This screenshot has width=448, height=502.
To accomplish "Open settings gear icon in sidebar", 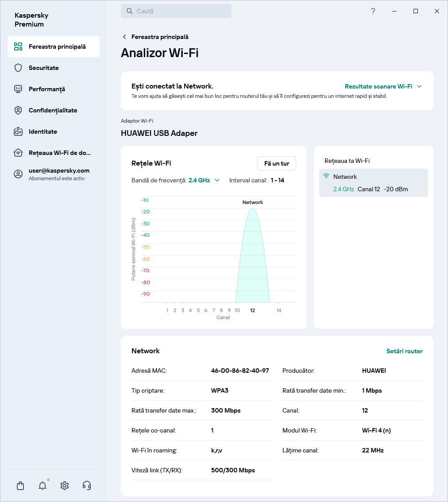I will point(65,486).
